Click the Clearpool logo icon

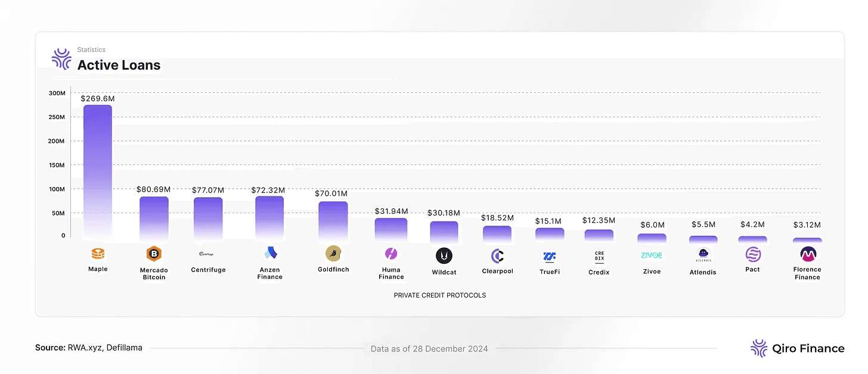pos(498,256)
